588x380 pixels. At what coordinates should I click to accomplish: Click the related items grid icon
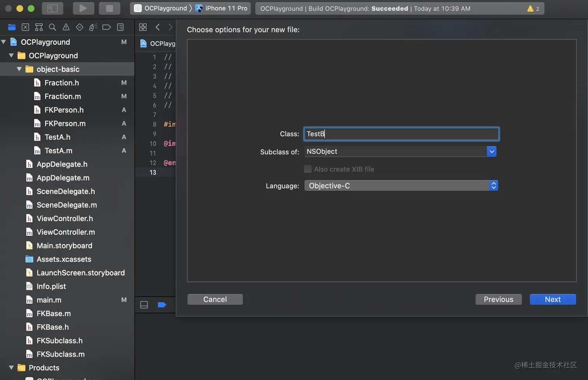tap(143, 27)
